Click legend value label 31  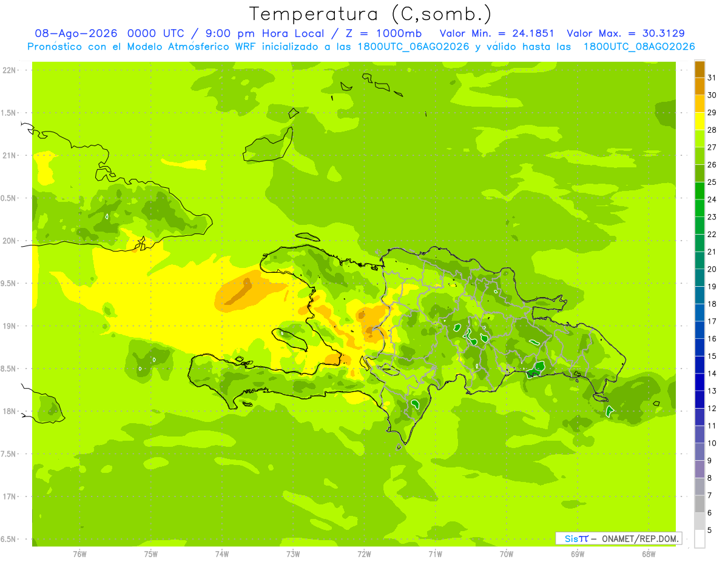point(712,78)
